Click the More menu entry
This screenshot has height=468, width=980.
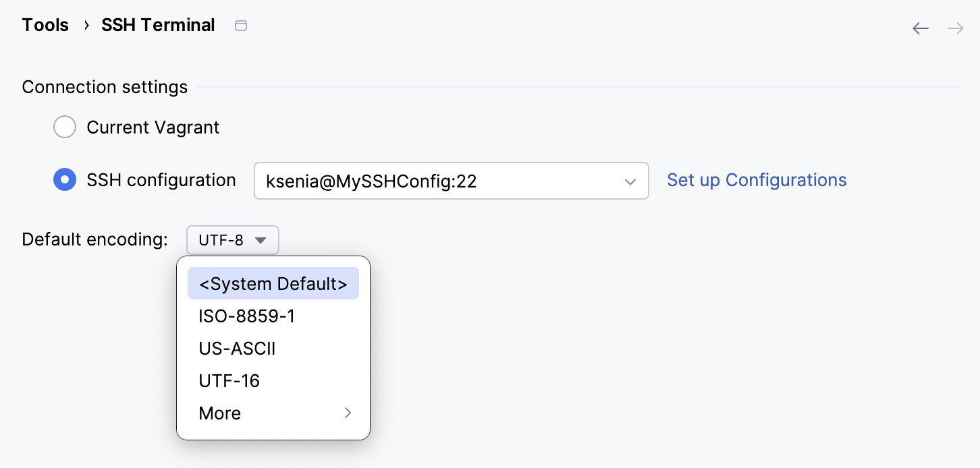tap(219, 413)
